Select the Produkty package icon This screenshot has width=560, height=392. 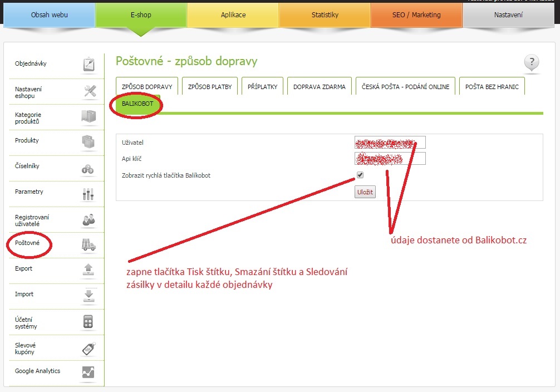point(88,142)
